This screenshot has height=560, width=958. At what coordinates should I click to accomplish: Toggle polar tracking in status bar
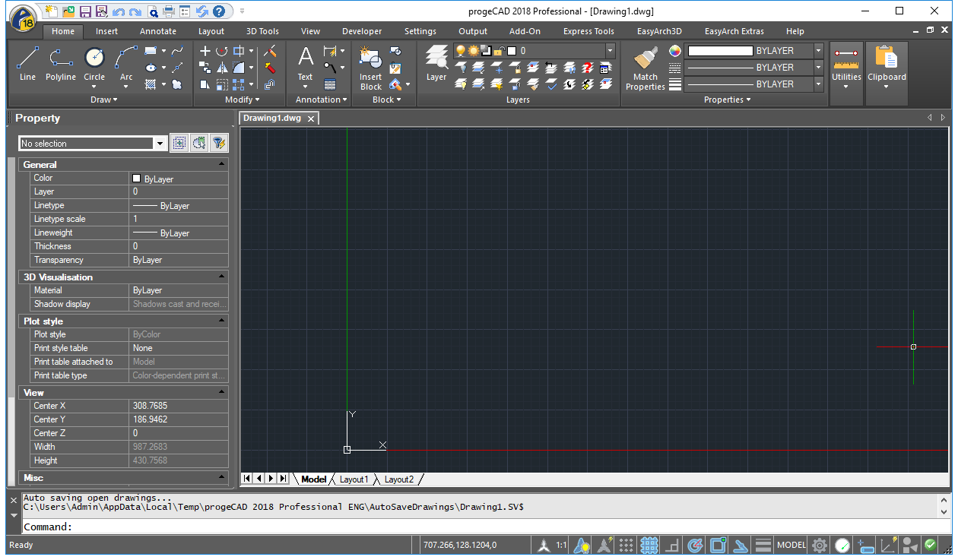[x=694, y=545]
